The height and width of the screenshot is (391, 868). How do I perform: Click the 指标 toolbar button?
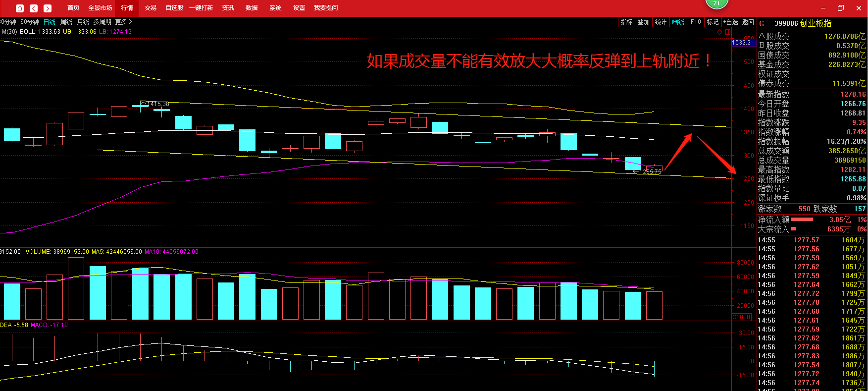point(627,22)
